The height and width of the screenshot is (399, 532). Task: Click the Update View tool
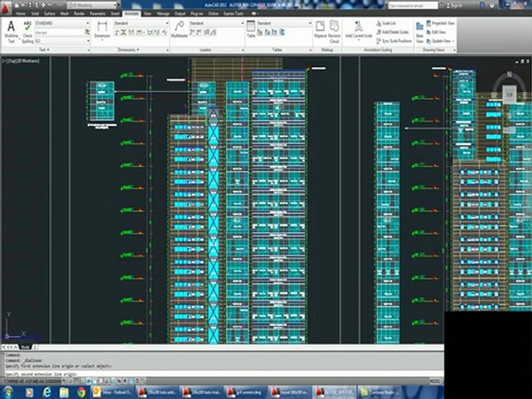click(438, 40)
